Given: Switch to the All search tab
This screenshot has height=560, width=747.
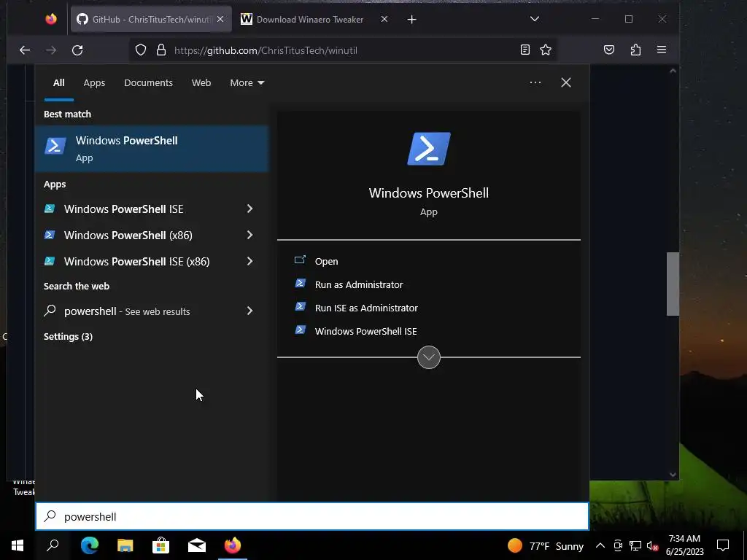Looking at the screenshot, I should click(x=58, y=83).
